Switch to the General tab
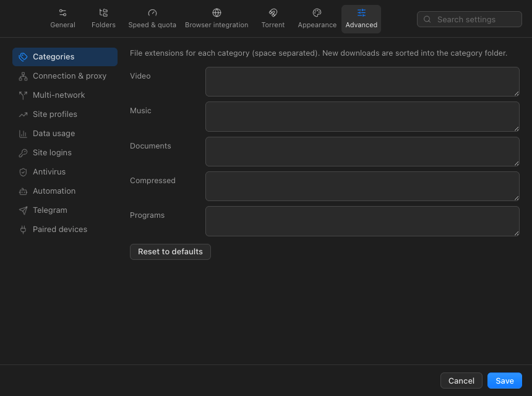 click(62, 19)
